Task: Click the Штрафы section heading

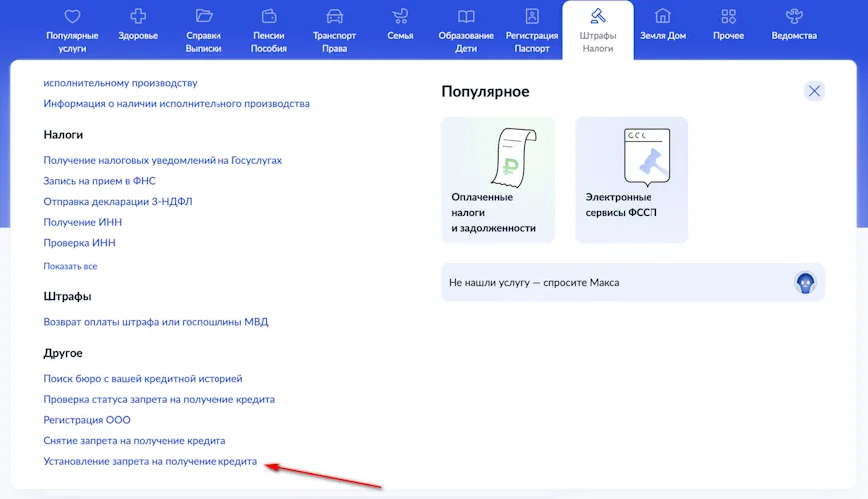Action: pos(67,296)
